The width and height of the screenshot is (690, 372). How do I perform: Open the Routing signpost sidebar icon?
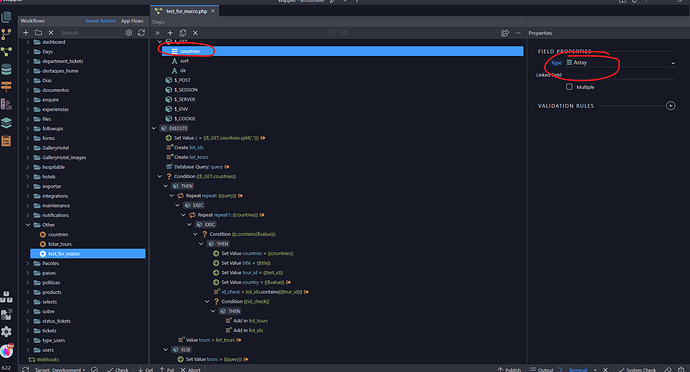(6, 87)
